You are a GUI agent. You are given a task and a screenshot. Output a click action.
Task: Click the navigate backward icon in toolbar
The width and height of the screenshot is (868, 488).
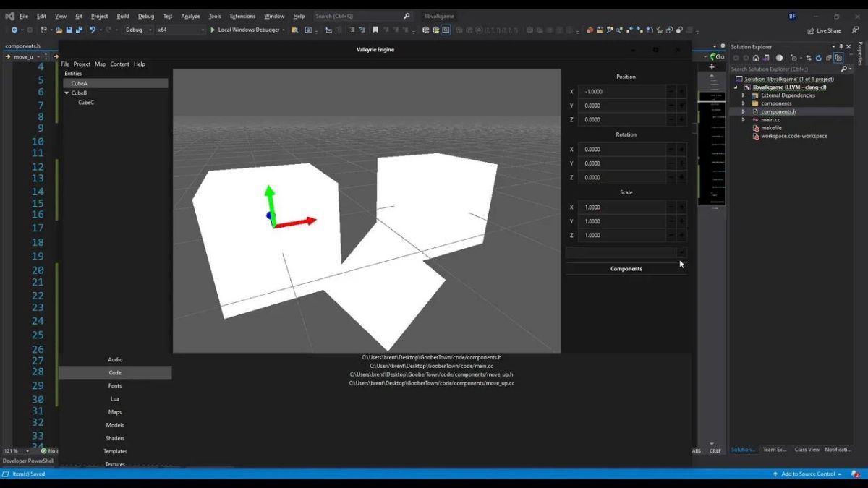point(14,30)
